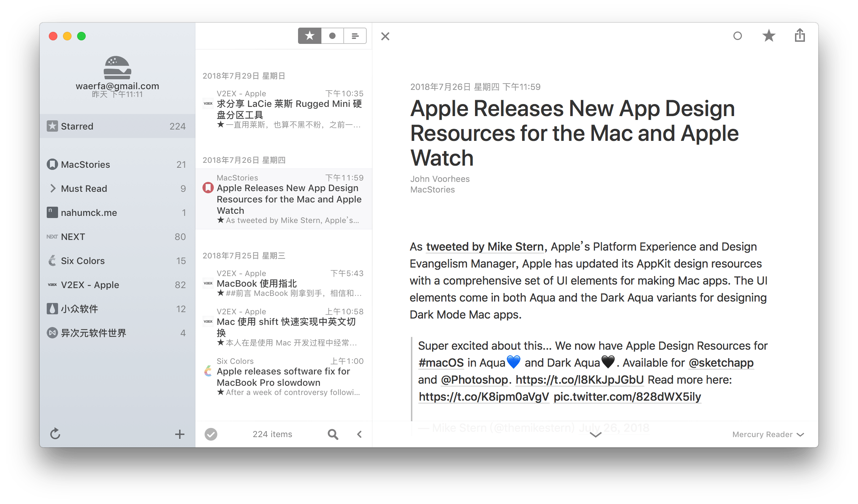Open the https://t.co/l8KkJpJGbU link

pyautogui.click(x=580, y=380)
